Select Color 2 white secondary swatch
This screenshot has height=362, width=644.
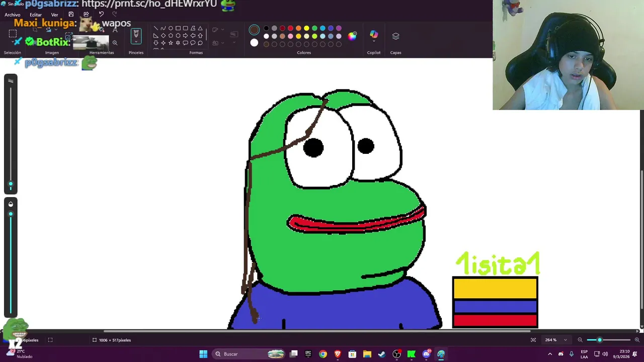[254, 43]
